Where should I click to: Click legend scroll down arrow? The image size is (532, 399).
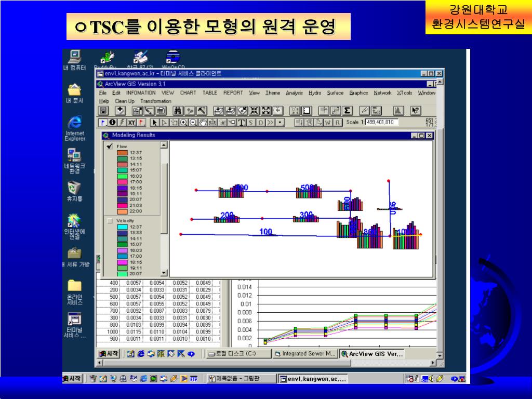click(164, 273)
